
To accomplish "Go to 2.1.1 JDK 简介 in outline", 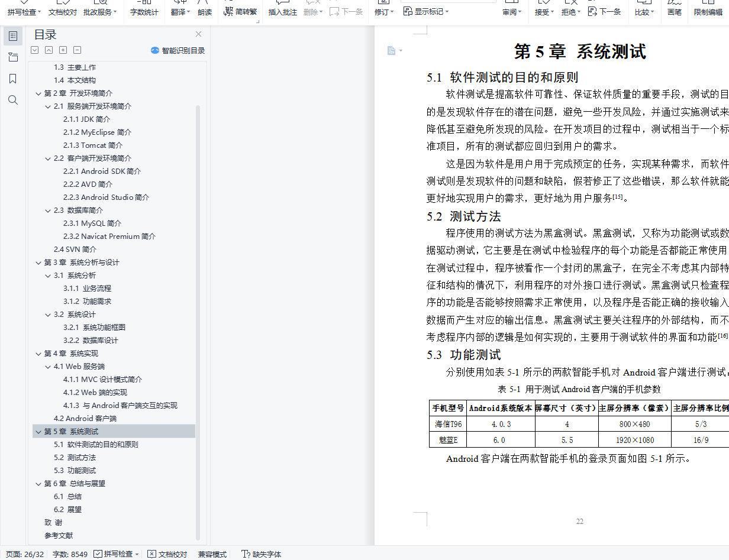I will pos(87,119).
